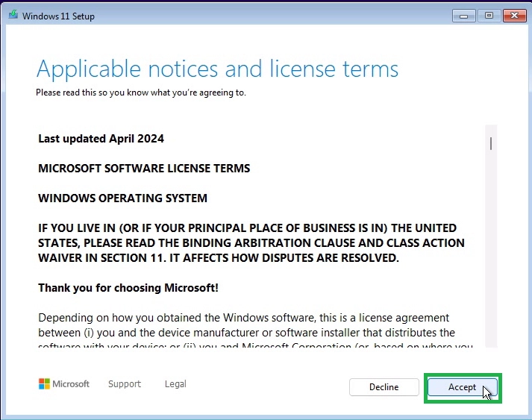This screenshot has height=420, width=532.
Task: Maximize the Windows 11 Setup window
Action: pos(489,16)
